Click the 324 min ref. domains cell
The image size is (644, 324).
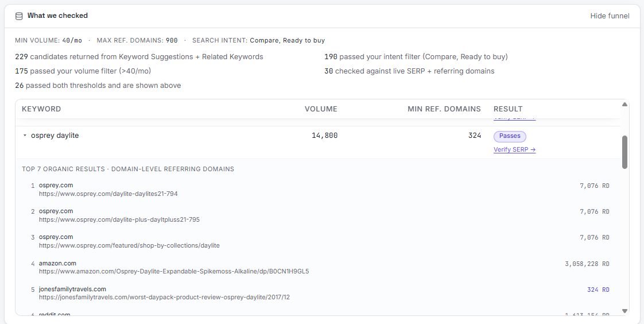point(475,136)
